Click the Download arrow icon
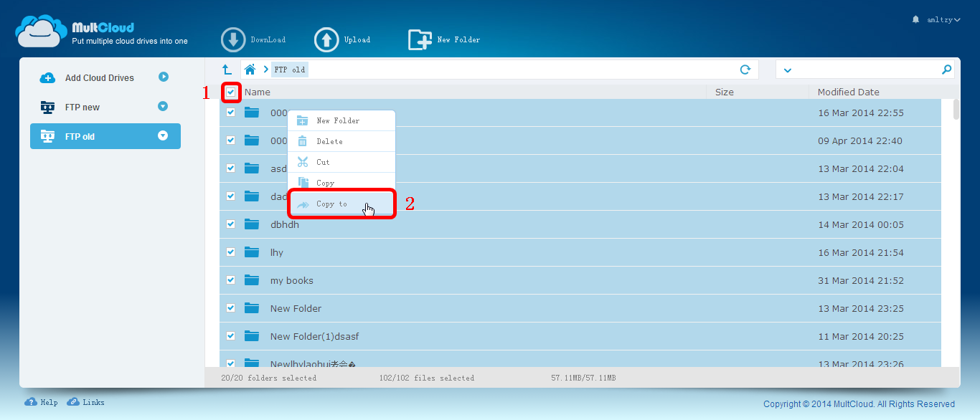Screen dimensions: 980x420 (x=233, y=40)
